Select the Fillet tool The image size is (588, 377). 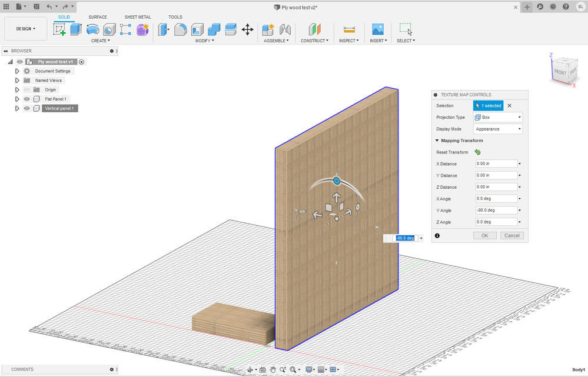(180, 29)
